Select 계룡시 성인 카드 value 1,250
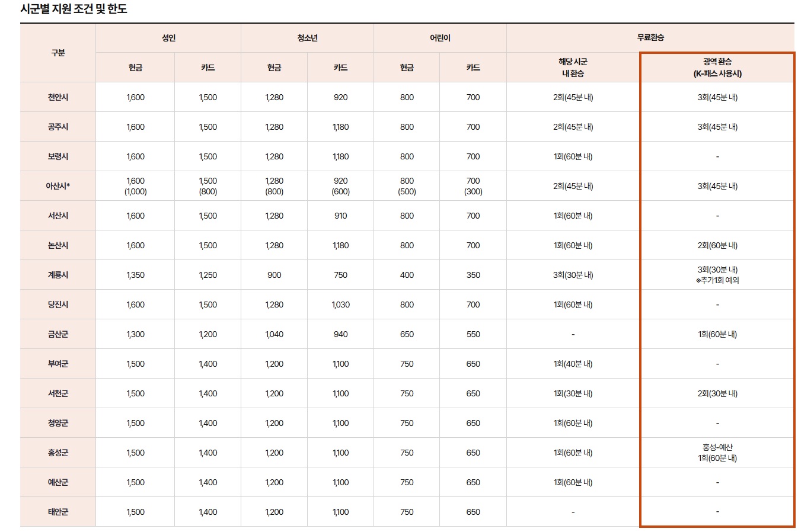This screenshot has width=798, height=532. pos(208,275)
